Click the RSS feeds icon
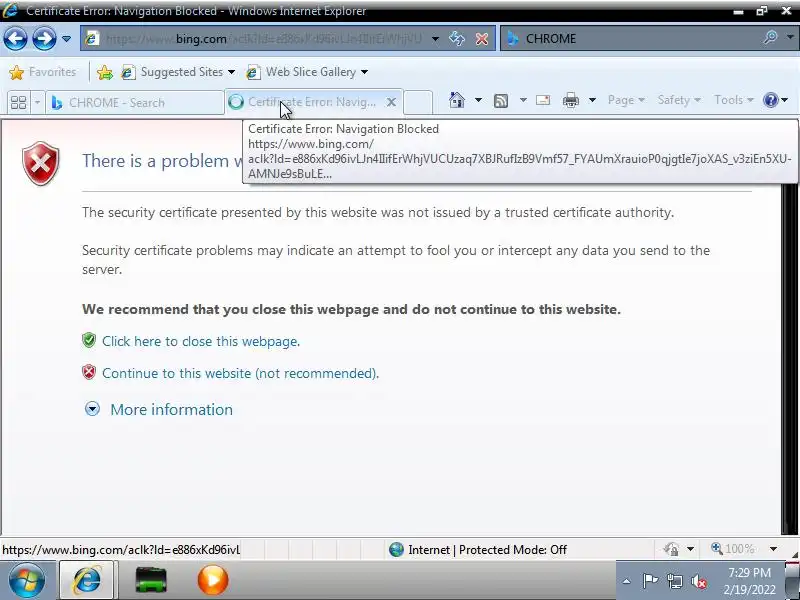800x600 pixels. [501, 101]
